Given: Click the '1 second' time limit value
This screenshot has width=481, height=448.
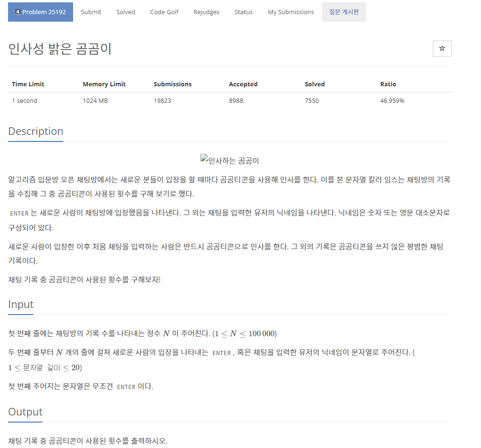Looking at the screenshot, I should pos(25,100).
